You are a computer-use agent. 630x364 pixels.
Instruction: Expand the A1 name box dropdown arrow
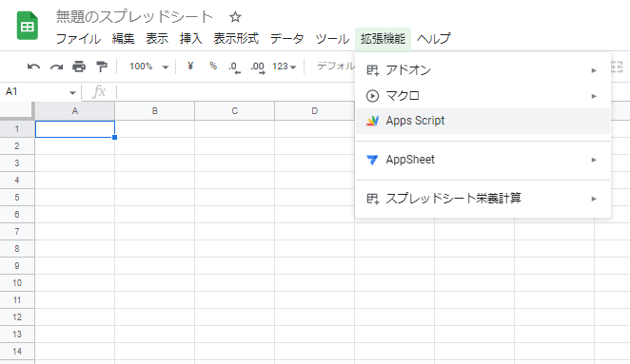(x=72, y=93)
